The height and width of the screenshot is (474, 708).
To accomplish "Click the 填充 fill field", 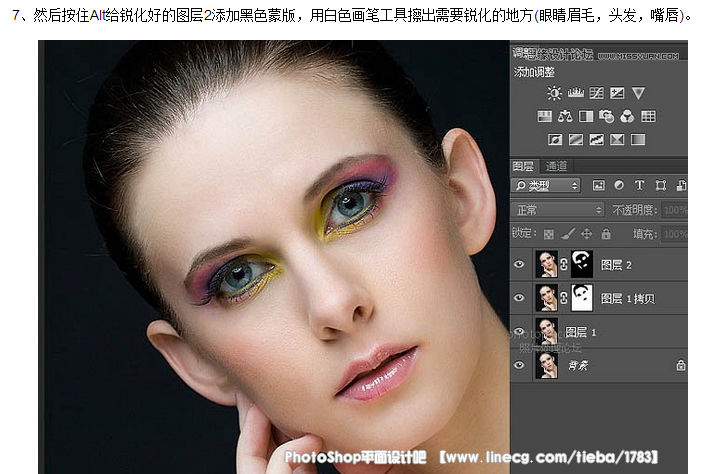I will [675, 234].
